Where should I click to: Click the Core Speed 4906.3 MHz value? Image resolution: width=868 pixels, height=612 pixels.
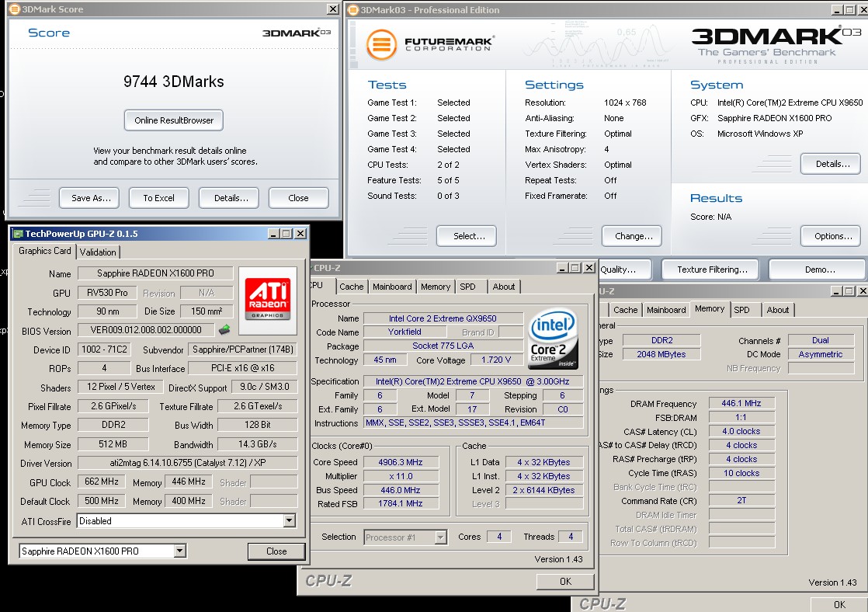coord(401,462)
